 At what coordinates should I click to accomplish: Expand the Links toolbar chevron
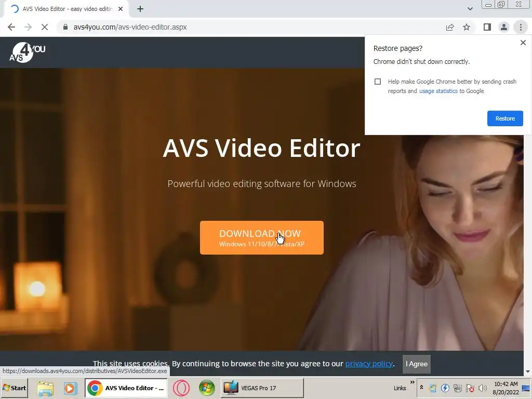pyautogui.click(x=412, y=382)
